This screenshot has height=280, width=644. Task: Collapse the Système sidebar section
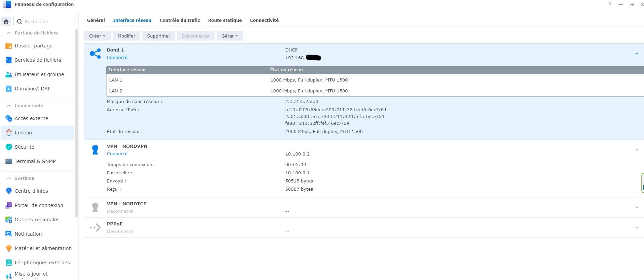coord(9,178)
